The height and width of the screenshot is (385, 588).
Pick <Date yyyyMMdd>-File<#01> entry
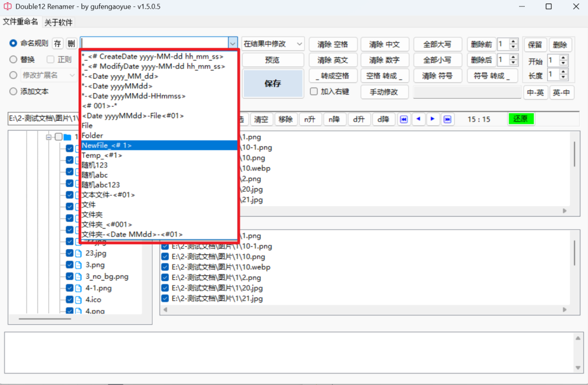[x=160, y=116]
